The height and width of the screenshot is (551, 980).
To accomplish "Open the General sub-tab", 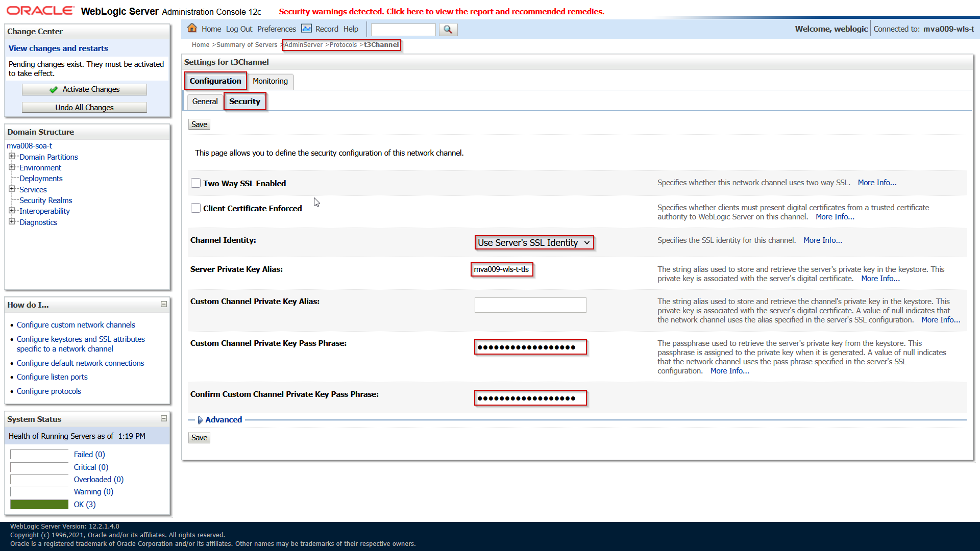I will 205,102.
